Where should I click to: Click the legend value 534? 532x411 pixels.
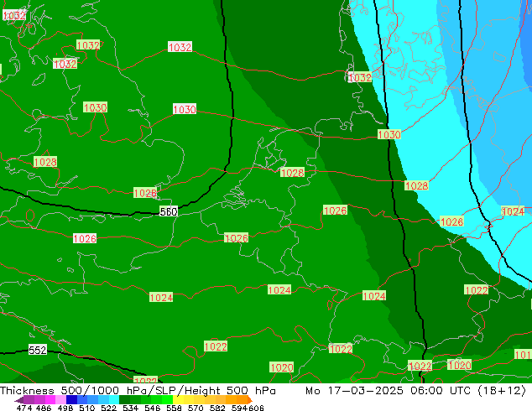coord(131,408)
